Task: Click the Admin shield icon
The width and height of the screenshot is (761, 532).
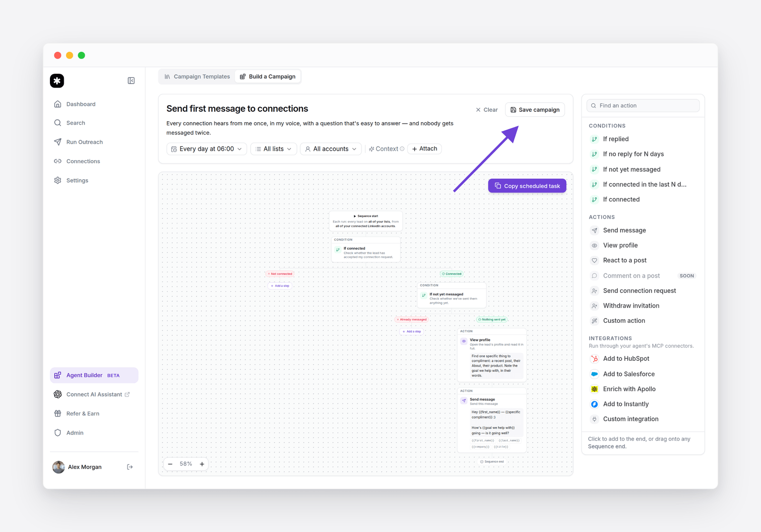Action: 58,433
